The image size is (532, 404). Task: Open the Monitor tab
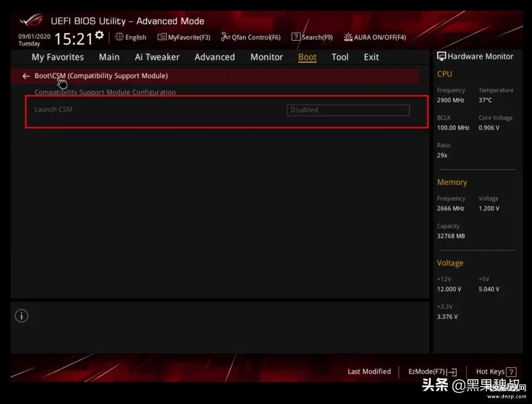coord(267,57)
